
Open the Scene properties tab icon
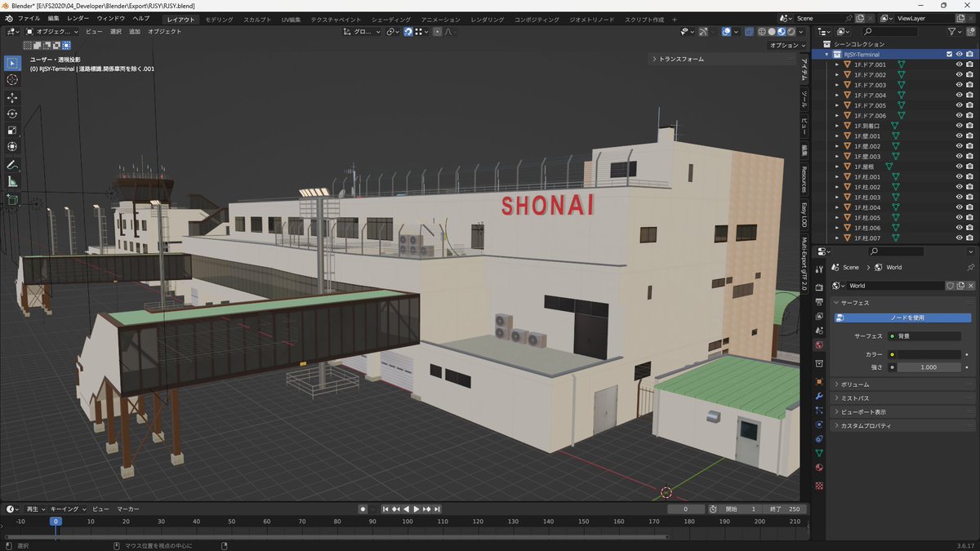(819, 331)
